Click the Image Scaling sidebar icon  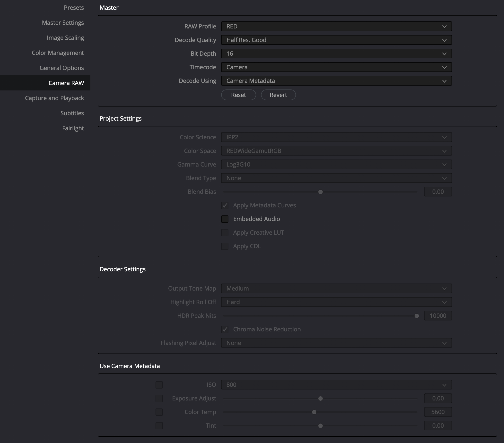[66, 38]
